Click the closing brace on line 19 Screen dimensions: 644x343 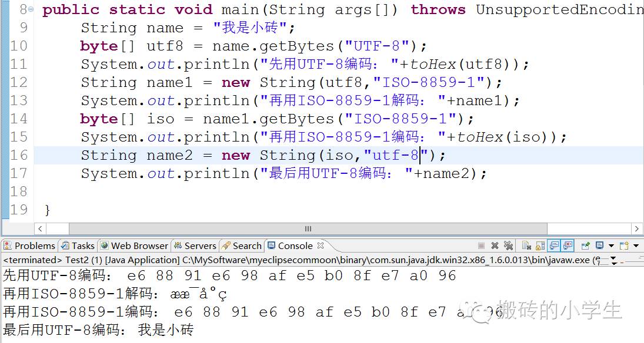(47, 210)
